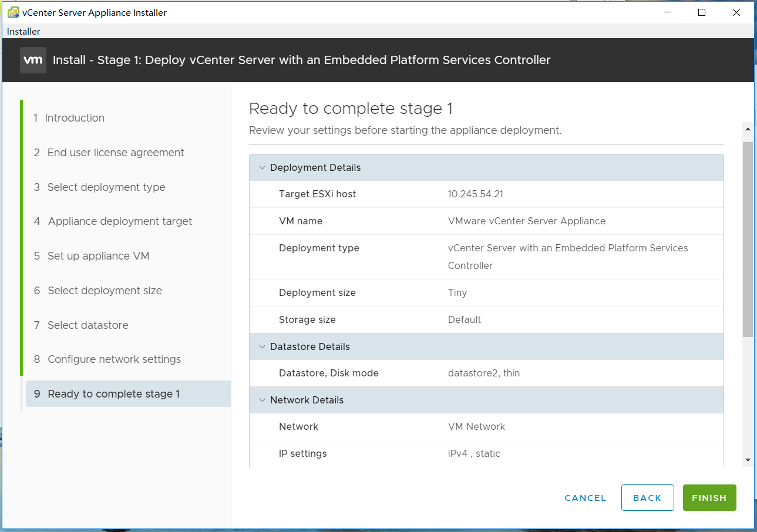Open Appliance deployment target step

(113, 221)
